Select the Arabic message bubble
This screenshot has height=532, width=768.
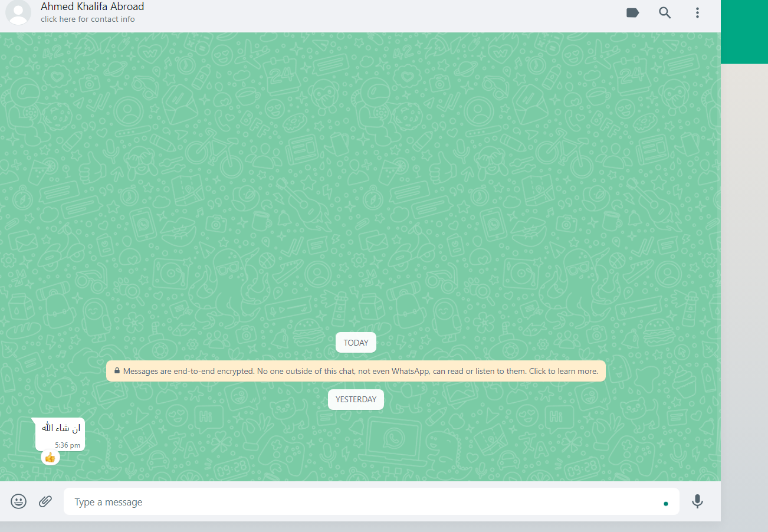[60, 434]
